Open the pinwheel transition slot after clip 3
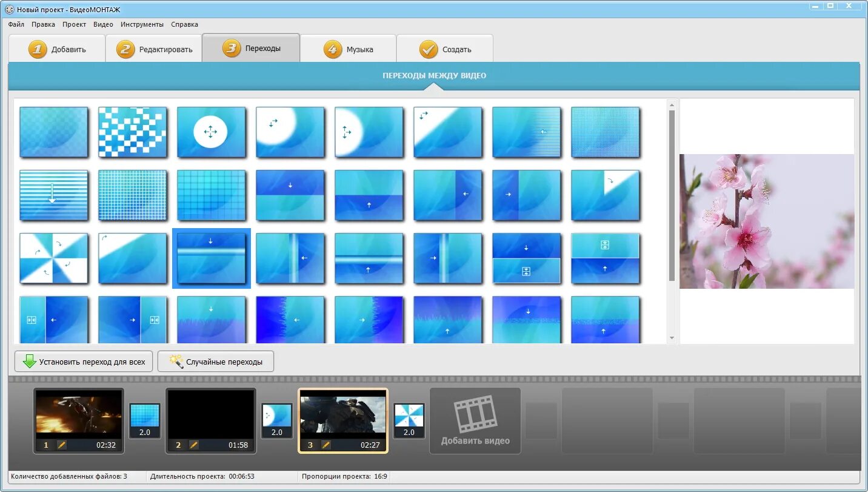868x492 pixels. tap(409, 420)
